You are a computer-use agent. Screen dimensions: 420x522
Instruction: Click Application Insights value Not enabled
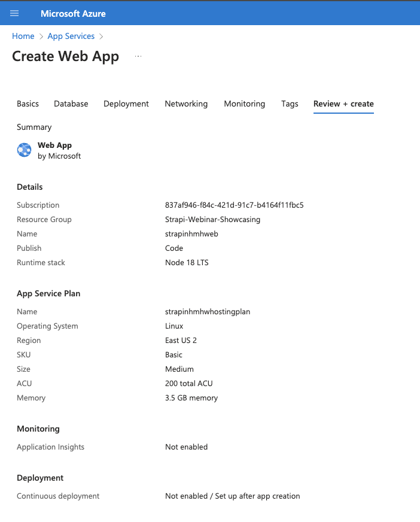[x=187, y=447]
